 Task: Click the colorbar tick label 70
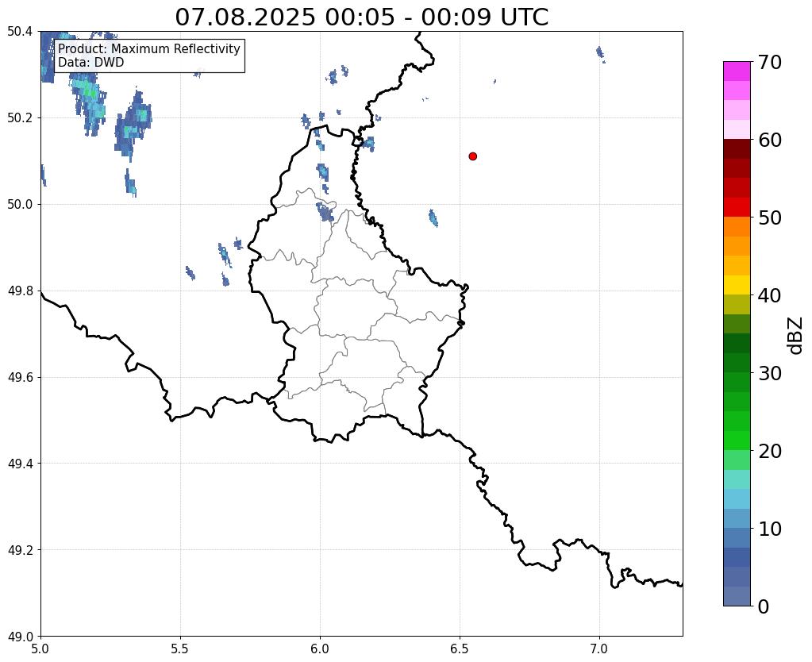(769, 62)
